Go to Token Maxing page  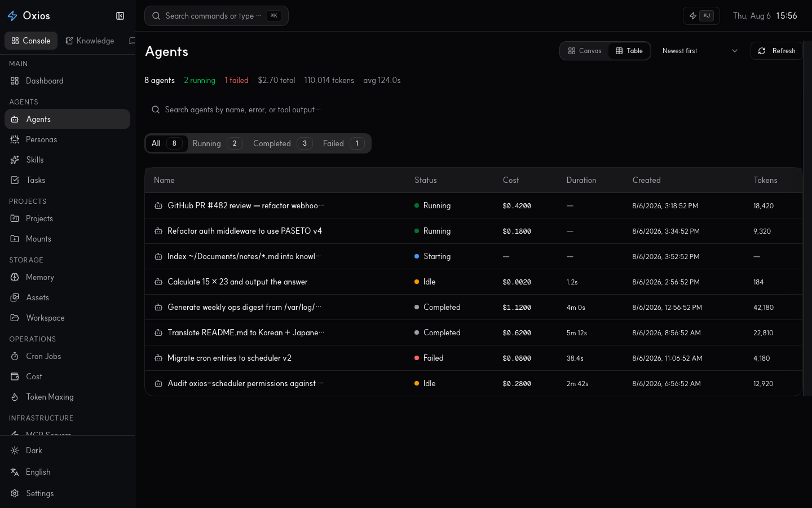tap(67, 397)
